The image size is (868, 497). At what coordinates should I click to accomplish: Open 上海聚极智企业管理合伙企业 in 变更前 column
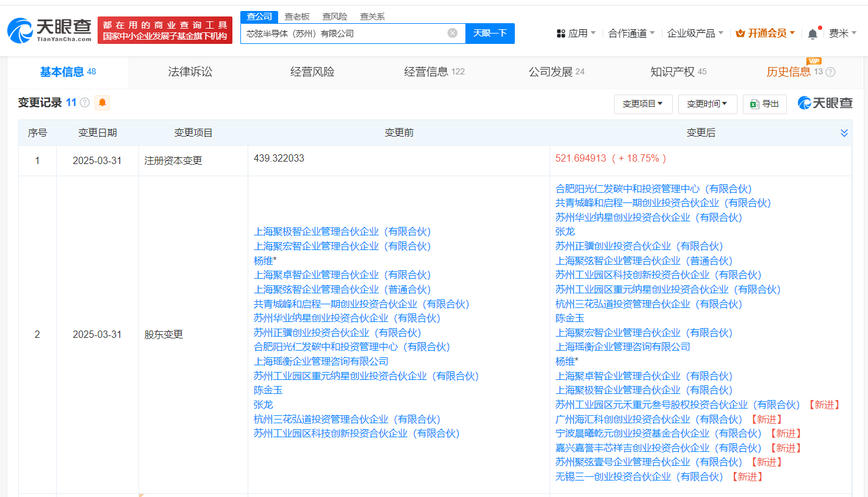(x=342, y=232)
